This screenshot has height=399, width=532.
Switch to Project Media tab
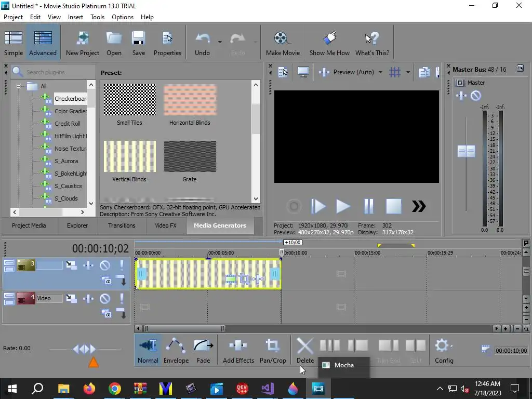point(29,225)
